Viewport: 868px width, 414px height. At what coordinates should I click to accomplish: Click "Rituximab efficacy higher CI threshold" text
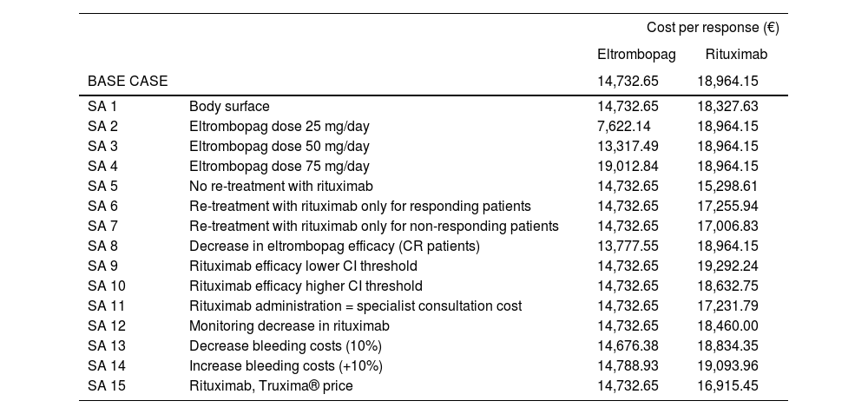(x=306, y=286)
